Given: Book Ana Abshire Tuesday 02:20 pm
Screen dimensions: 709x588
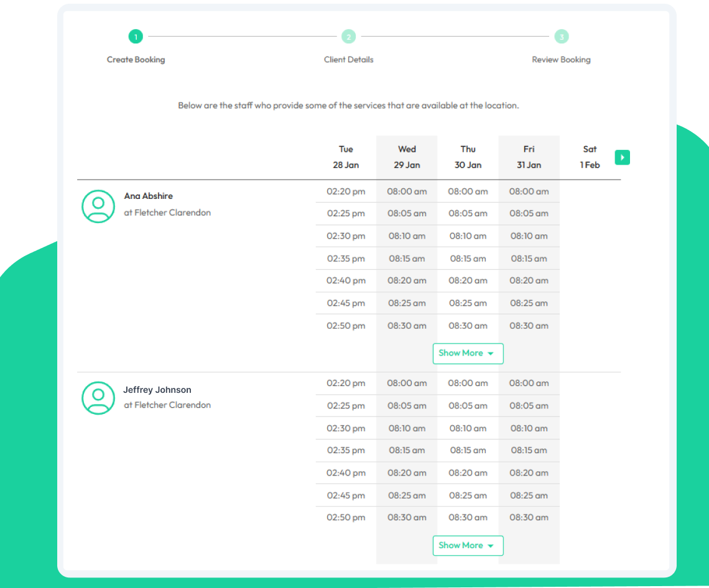Looking at the screenshot, I should tap(346, 191).
